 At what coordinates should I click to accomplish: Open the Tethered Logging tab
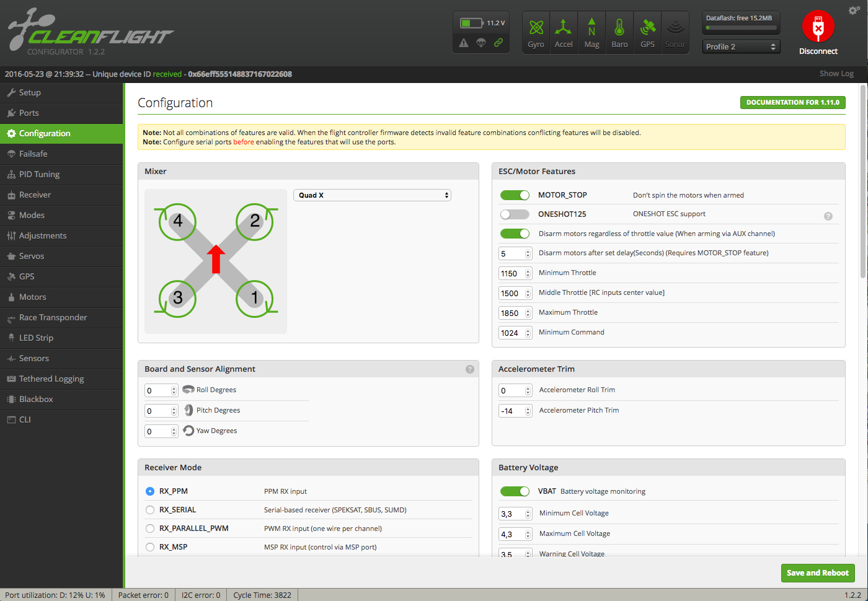click(61, 379)
